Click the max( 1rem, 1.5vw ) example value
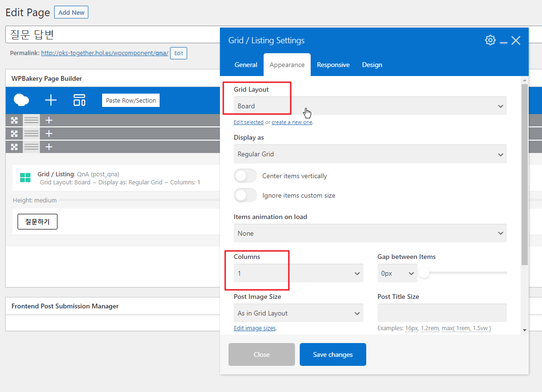Image resolution: width=542 pixels, height=392 pixels. pos(466,328)
